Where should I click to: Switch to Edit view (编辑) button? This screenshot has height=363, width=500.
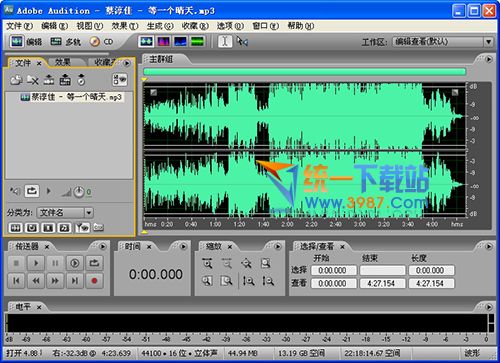point(27,42)
